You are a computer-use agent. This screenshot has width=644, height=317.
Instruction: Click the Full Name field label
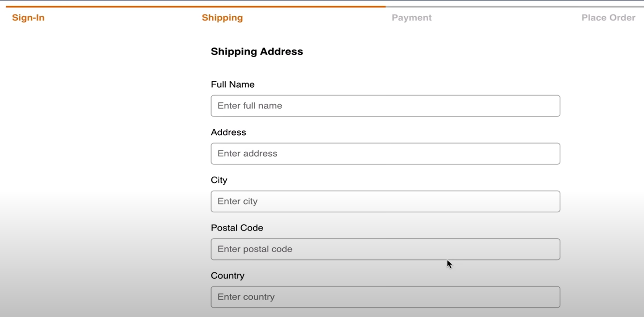point(232,84)
